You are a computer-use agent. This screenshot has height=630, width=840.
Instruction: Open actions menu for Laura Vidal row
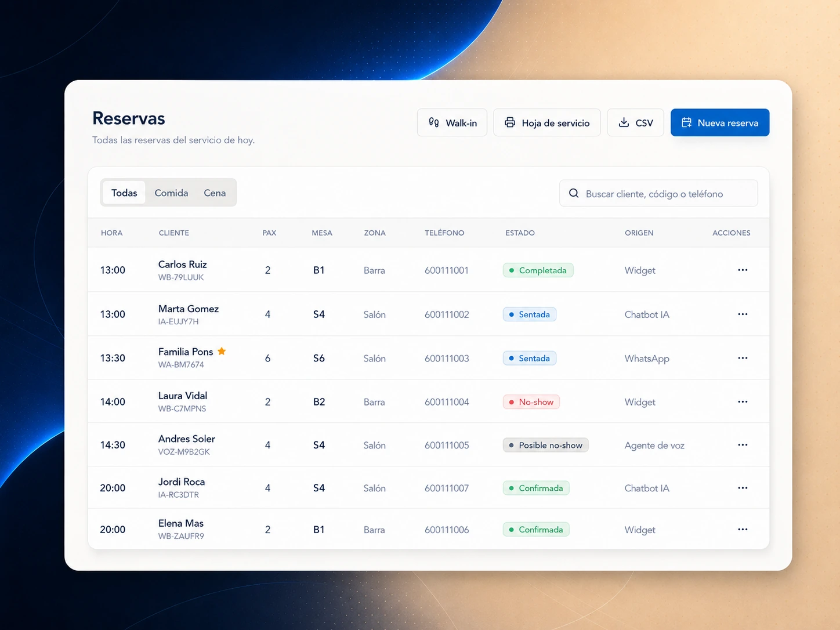pos(743,401)
